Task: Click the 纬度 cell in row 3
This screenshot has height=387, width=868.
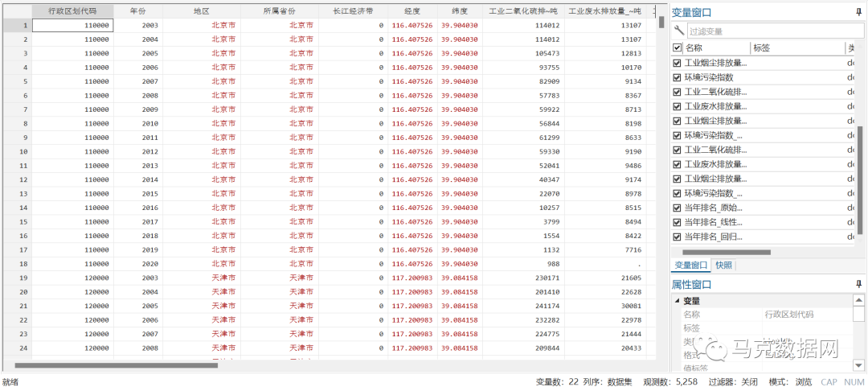Action: [460, 53]
